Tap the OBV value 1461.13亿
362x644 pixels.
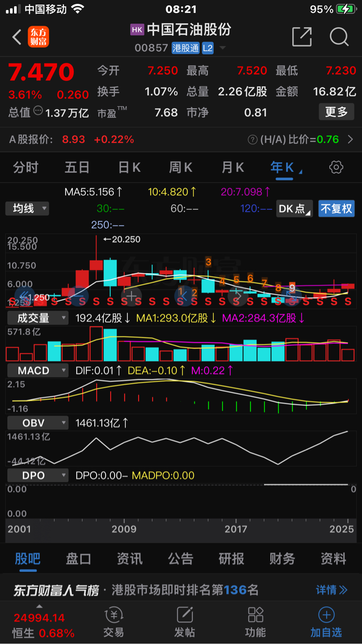pyautogui.click(x=102, y=423)
